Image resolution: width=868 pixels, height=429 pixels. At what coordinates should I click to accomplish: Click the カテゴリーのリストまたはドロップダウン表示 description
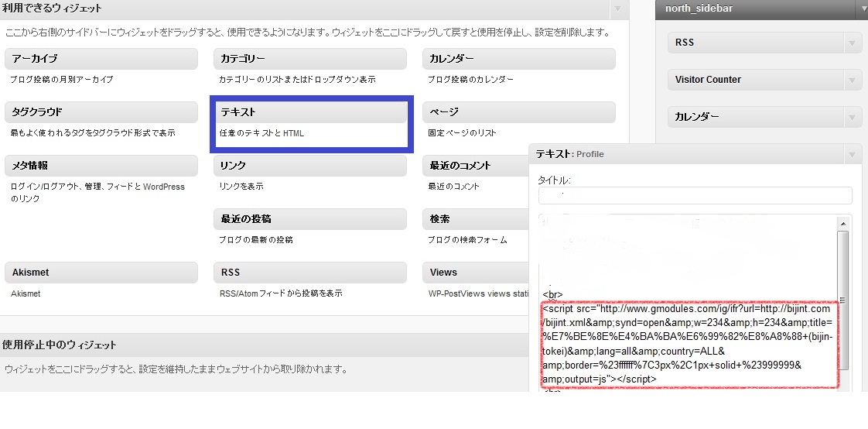pyautogui.click(x=297, y=80)
